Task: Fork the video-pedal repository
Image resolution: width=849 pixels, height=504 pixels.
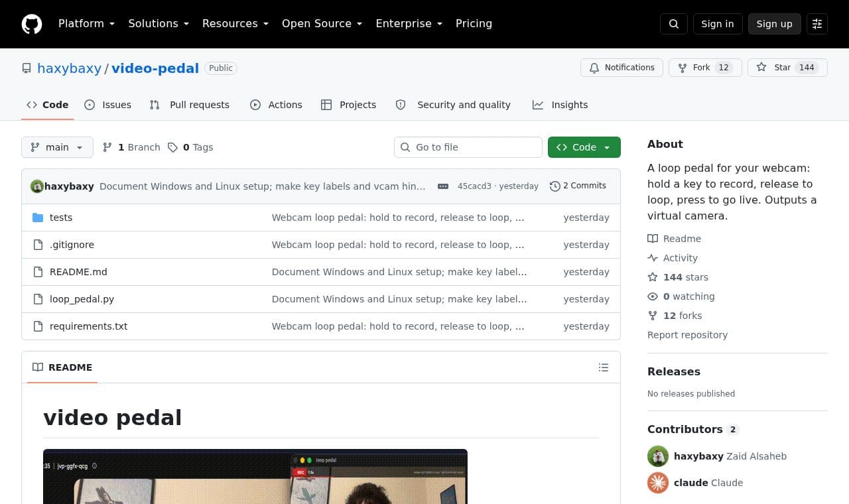Action: point(705,68)
